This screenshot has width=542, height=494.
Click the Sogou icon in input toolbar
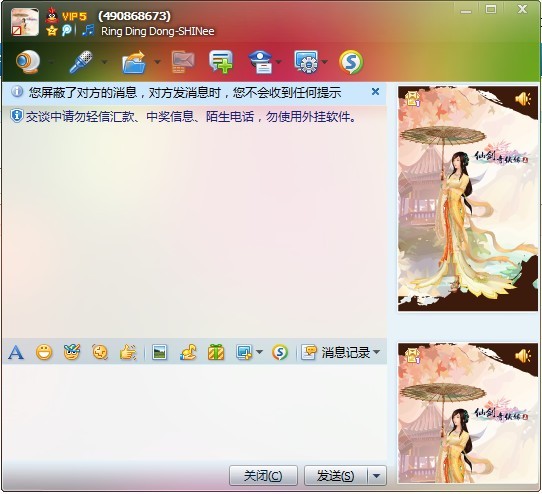click(x=280, y=353)
